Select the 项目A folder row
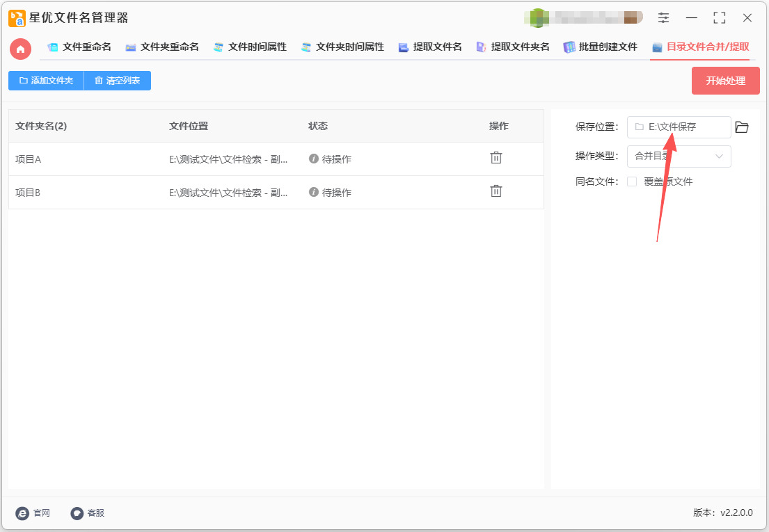 [84, 159]
